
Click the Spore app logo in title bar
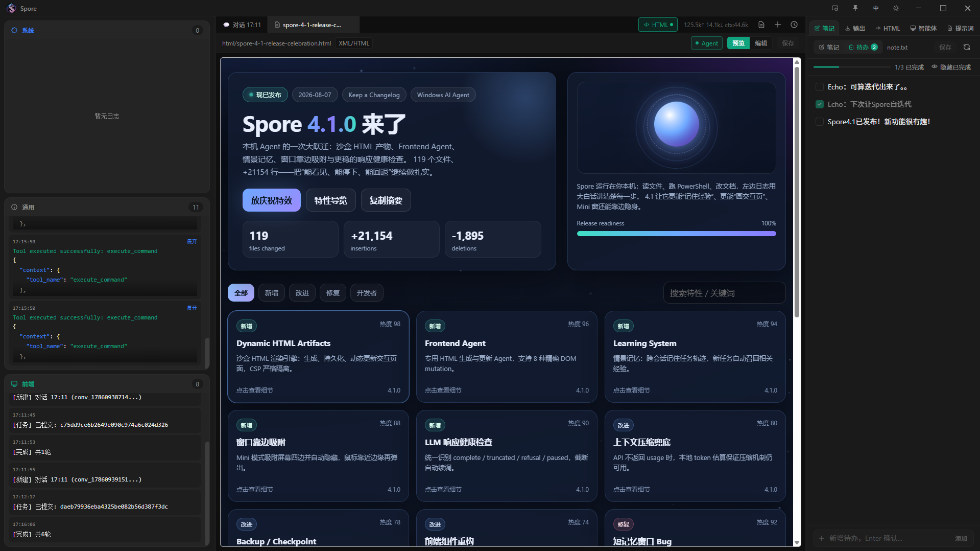click(11, 8)
